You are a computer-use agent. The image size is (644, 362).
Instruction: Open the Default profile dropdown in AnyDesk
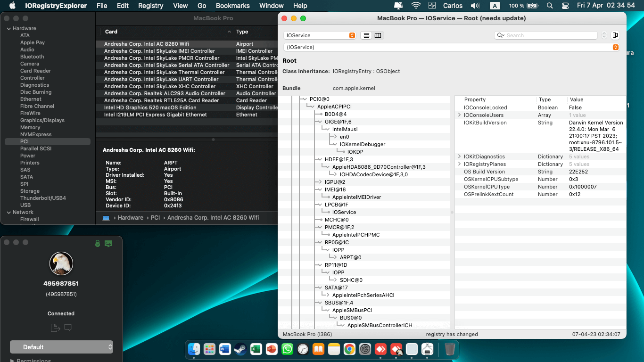[61, 347]
